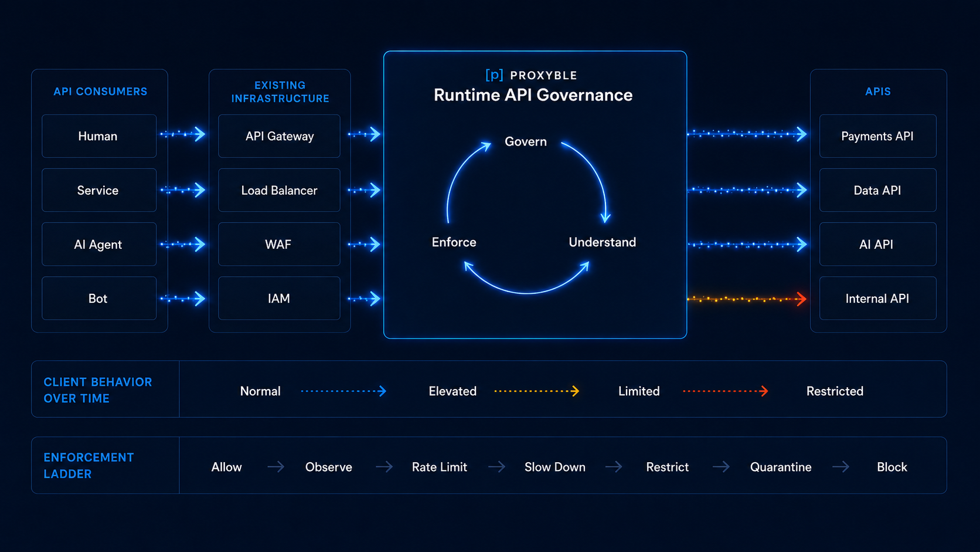
Task: Click the arrow from Bot to IAM
Action: (183, 299)
